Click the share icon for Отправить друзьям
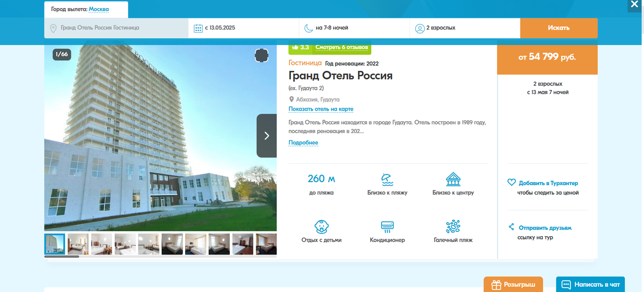This screenshot has width=644, height=292. (x=511, y=227)
